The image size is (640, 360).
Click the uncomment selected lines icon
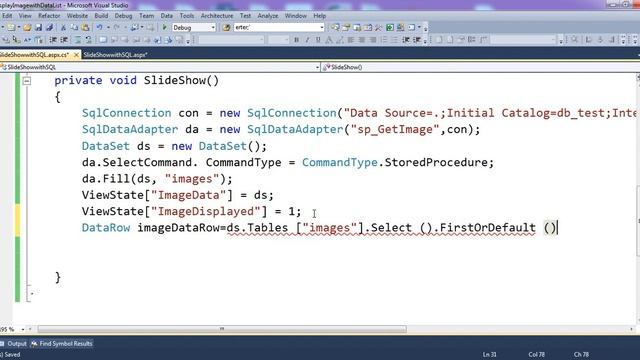pos(88,40)
